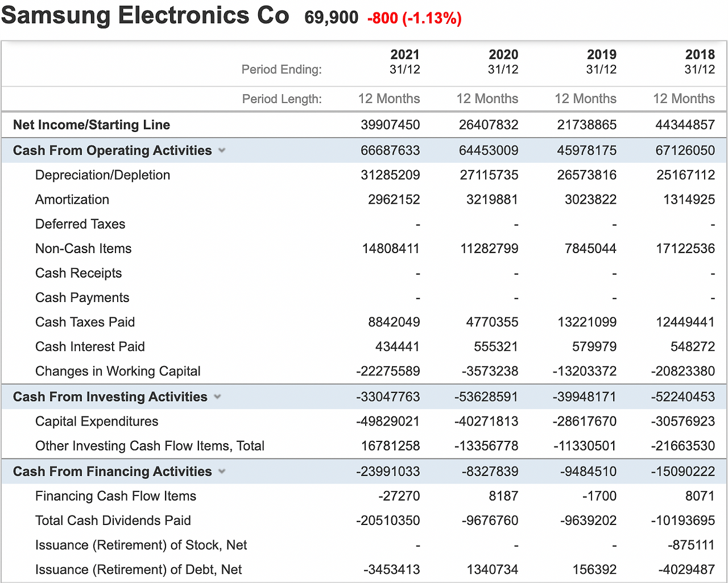Click the amortization value 1314925
Viewport: 728px width, 583px height.
689,200
